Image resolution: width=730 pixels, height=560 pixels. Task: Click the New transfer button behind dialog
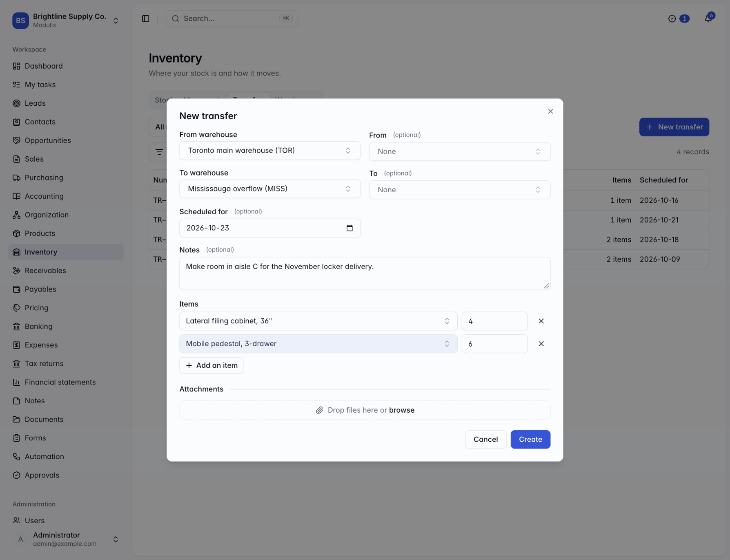click(674, 127)
